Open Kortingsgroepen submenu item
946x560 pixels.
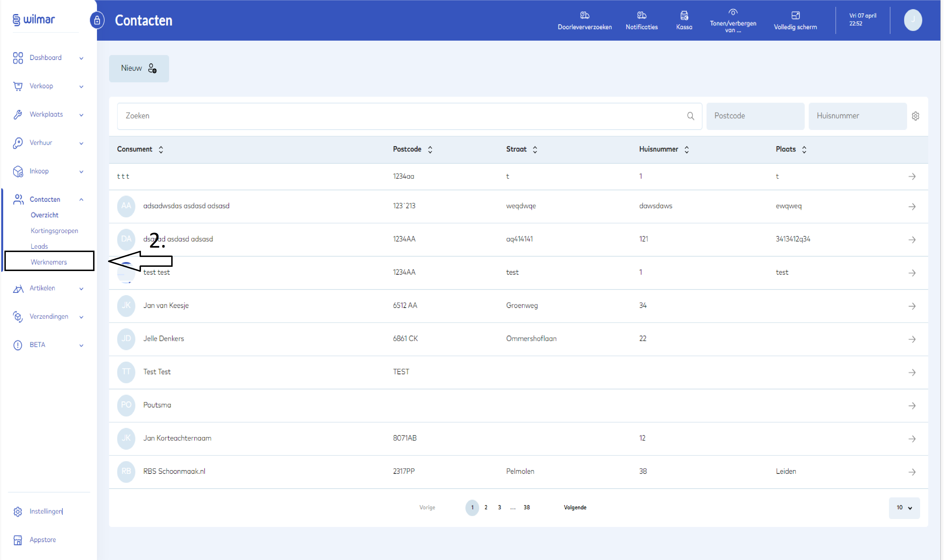click(x=54, y=231)
